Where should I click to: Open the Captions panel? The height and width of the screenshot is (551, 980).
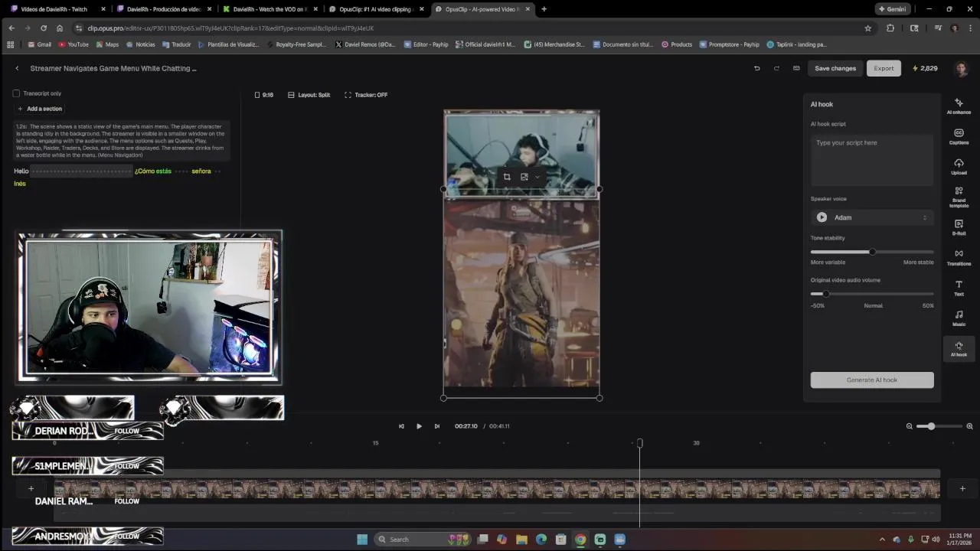[959, 136]
